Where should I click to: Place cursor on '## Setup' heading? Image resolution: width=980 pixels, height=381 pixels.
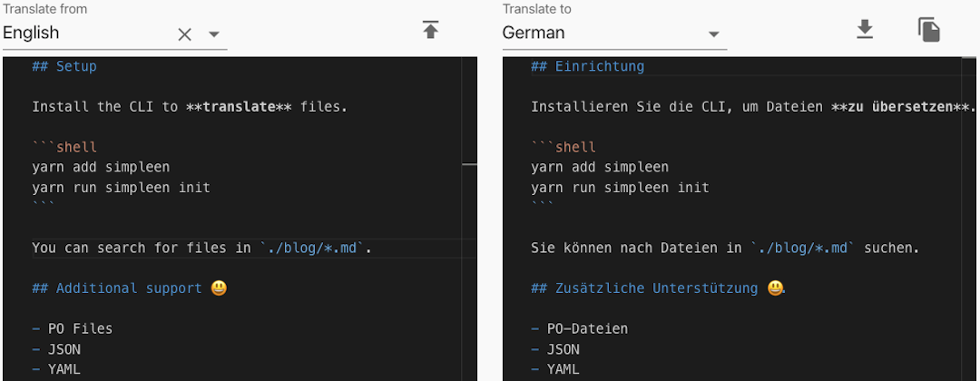[x=64, y=66]
